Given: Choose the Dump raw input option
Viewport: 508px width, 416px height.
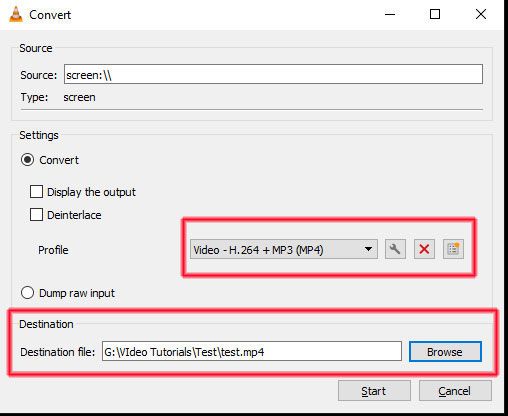Looking at the screenshot, I should point(27,293).
